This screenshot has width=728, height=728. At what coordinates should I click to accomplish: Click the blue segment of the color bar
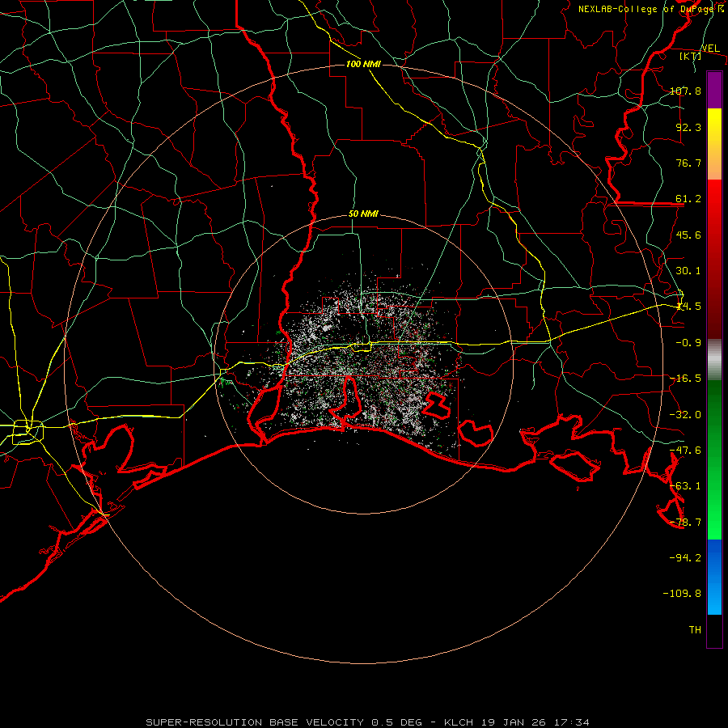click(x=714, y=577)
